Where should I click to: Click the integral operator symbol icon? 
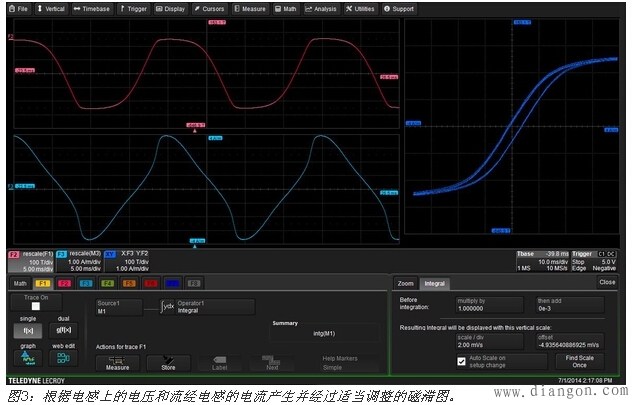[x=163, y=306]
